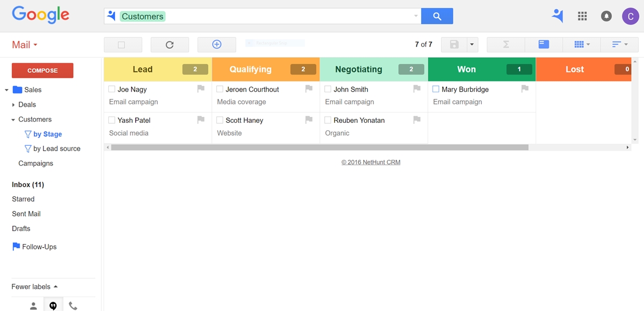Viewport: 644px width, 311px height.
Task: Tick the Yash Patel checkbox
Action: [x=112, y=120]
